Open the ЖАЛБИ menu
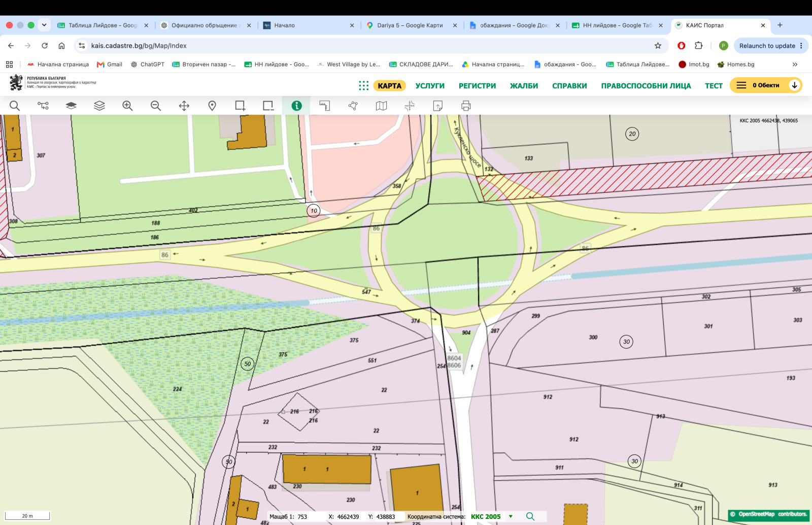This screenshot has width=812, height=525. [524, 86]
